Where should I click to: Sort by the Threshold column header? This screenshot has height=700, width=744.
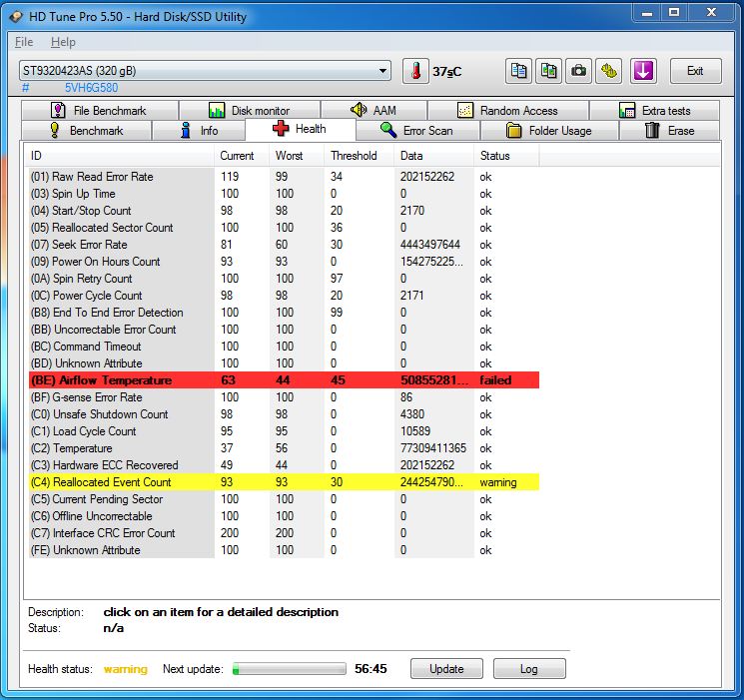(360, 156)
